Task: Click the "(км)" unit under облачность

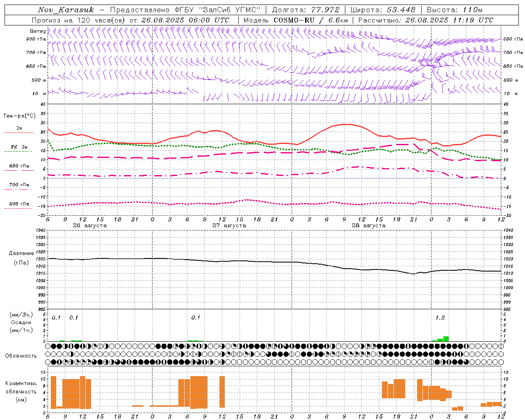Action: coord(21,399)
